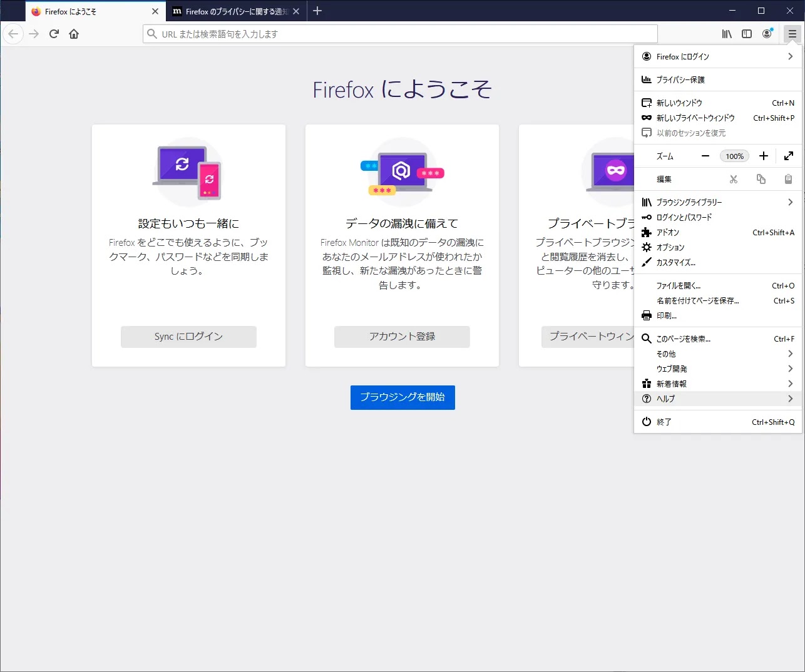
Task: Open オプション settings menu item
Action: tap(718, 247)
